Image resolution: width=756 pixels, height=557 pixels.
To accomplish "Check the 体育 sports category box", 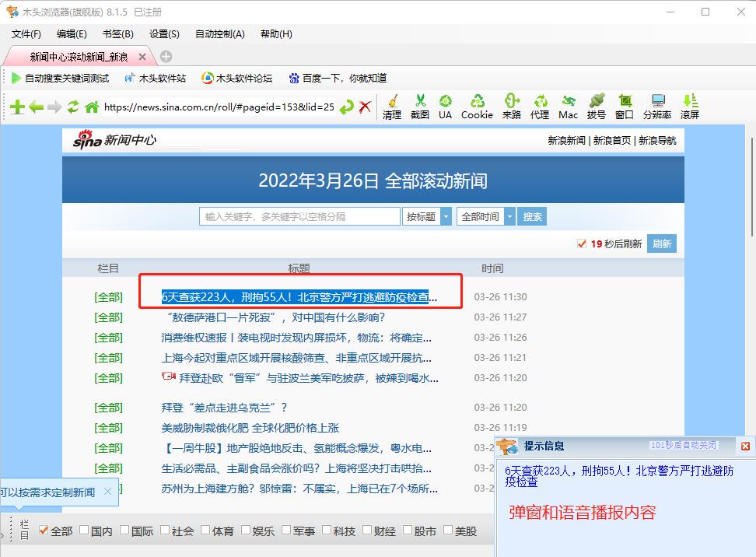I will (x=206, y=531).
